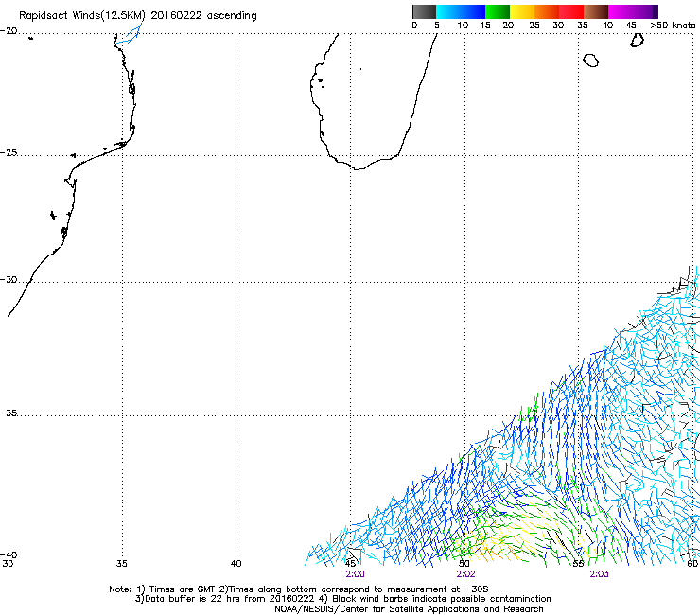The width and height of the screenshot is (700, 615).
Task: Click the gray 0–5 knots legend segment
Action: (x=424, y=11)
